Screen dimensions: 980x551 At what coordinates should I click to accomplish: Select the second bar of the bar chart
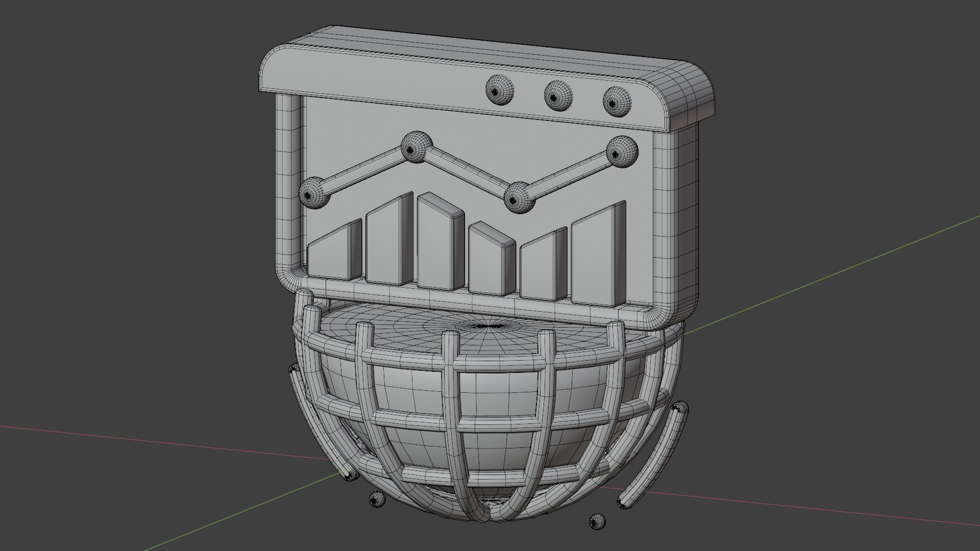click(389, 239)
